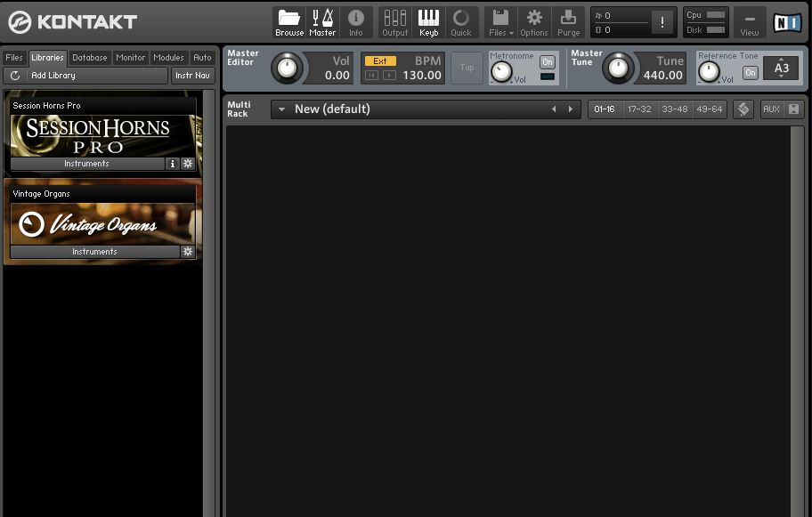Switch to the Monitor tab
Viewport: 812px width, 517px height.
click(131, 58)
